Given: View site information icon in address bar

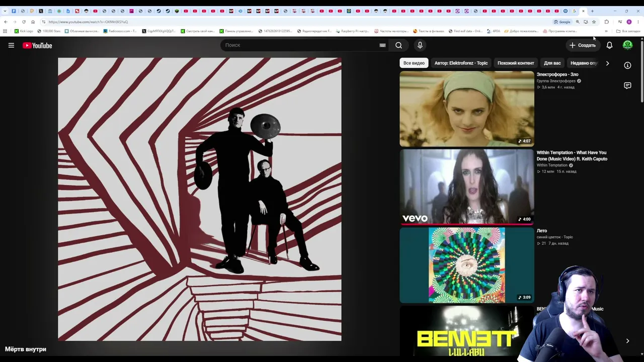Looking at the screenshot, I should (44, 22).
